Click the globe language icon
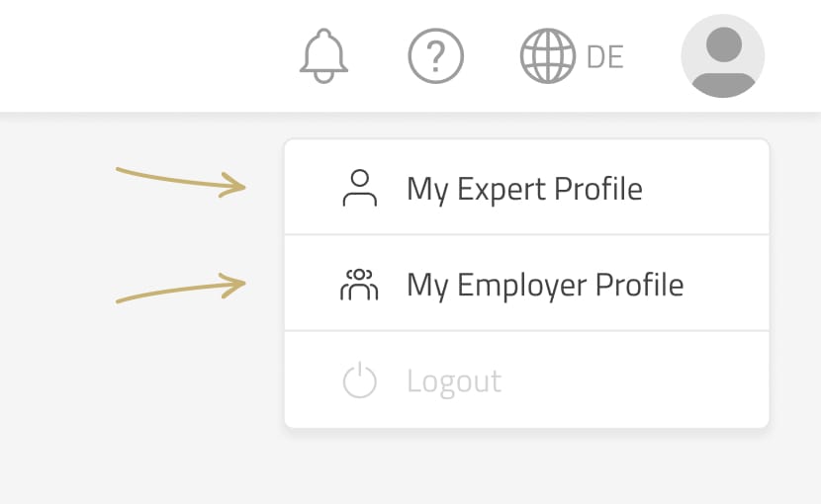 point(547,56)
